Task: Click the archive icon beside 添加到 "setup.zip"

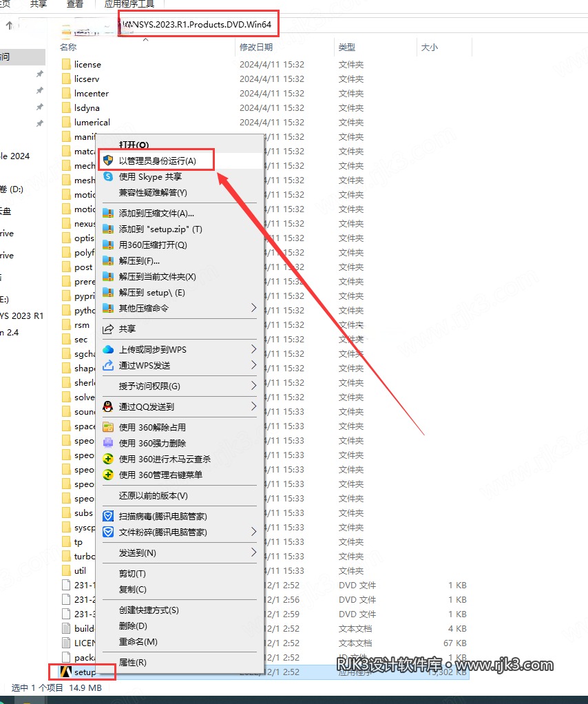Action: coord(108,229)
